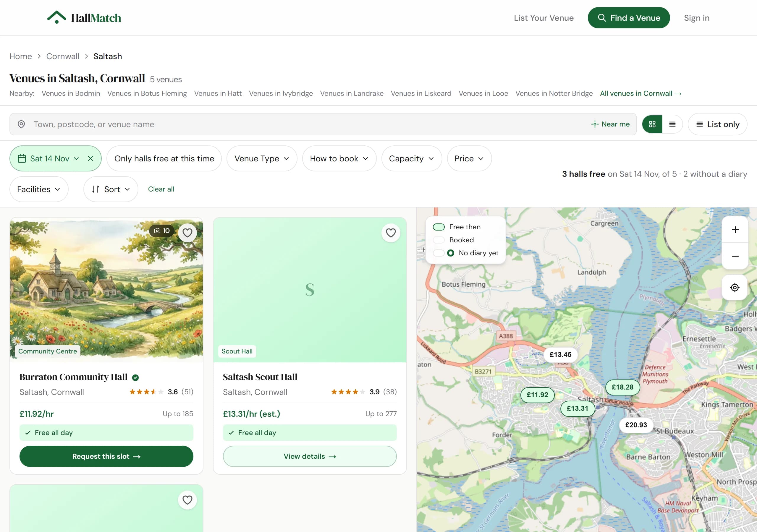Select the £20.93 map price marker
Viewport: 757px width, 532px height.
coord(636,425)
